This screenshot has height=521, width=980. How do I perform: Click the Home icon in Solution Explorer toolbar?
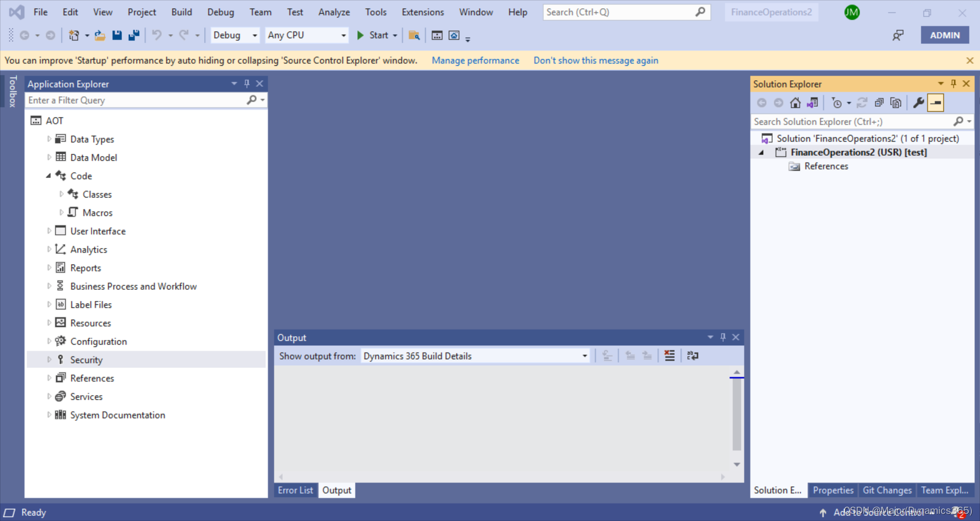click(795, 102)
